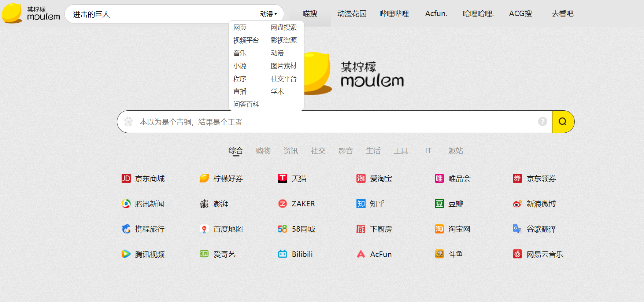Open the 哈哩哈哩. link in top bar
The width and height of the screenshot is (644, 302).
[x=478, y=14]
